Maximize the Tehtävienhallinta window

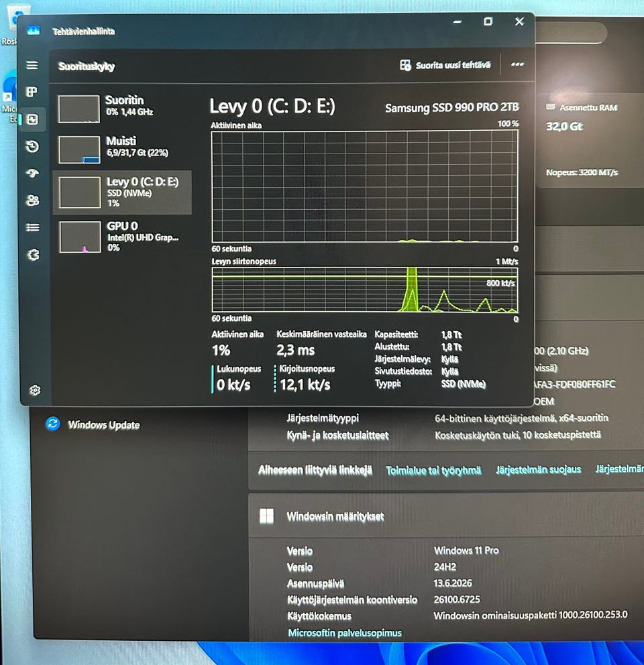click(488, 21)
